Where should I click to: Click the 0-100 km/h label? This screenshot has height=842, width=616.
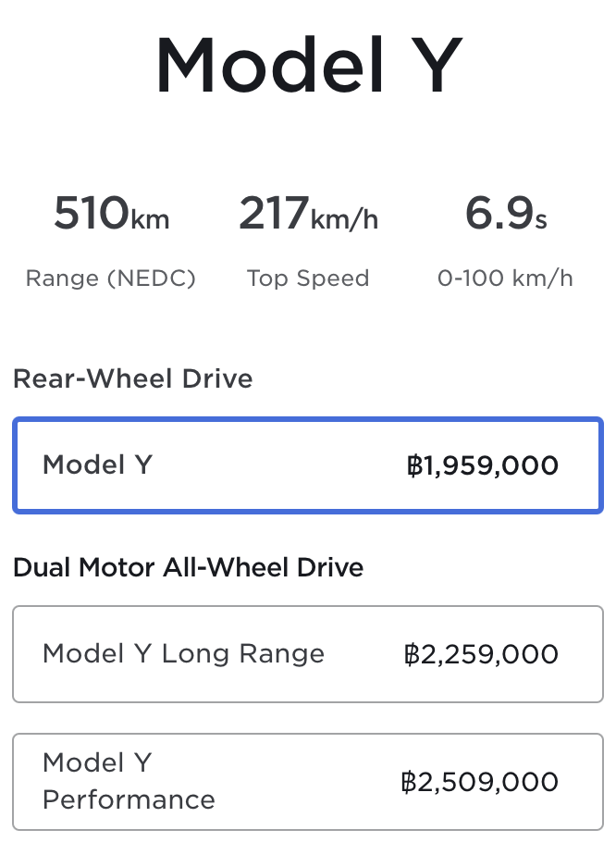[x=505, y=279]
